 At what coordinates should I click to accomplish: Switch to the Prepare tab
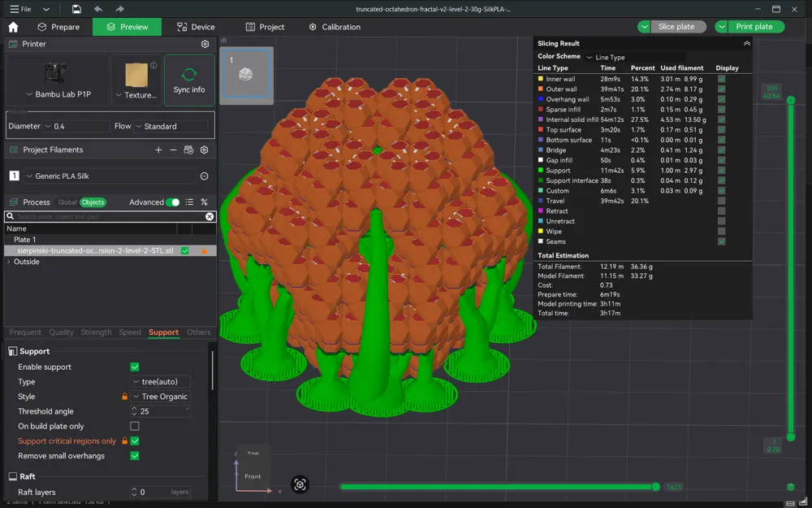point(58,27)
